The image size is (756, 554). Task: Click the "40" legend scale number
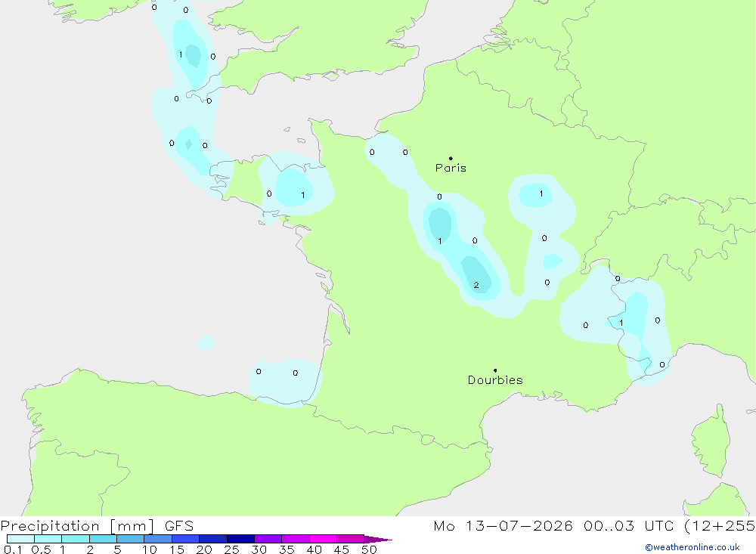tap(314, 549)
